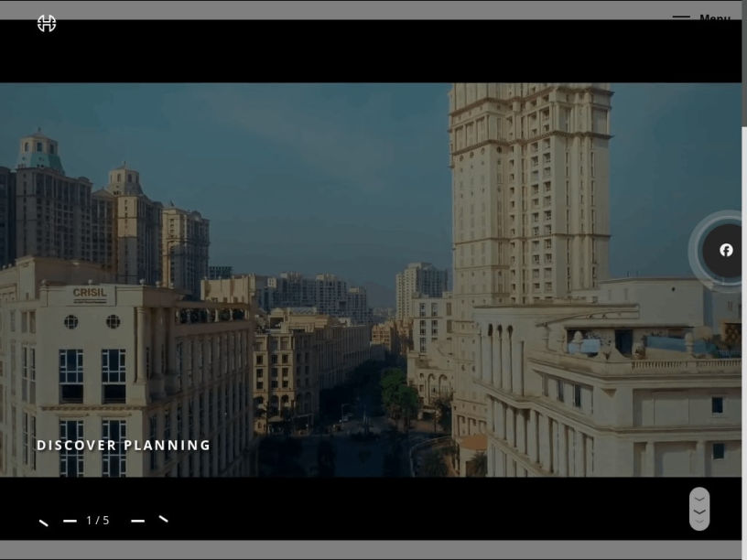Open the hamburger menu lines icon

click(x=681, y=17)
